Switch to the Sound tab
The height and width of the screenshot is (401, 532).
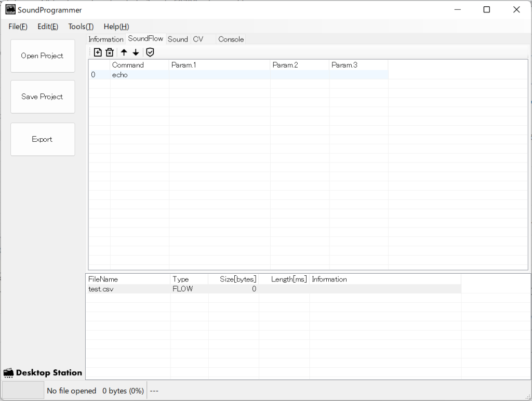click(x=178, y=39)
